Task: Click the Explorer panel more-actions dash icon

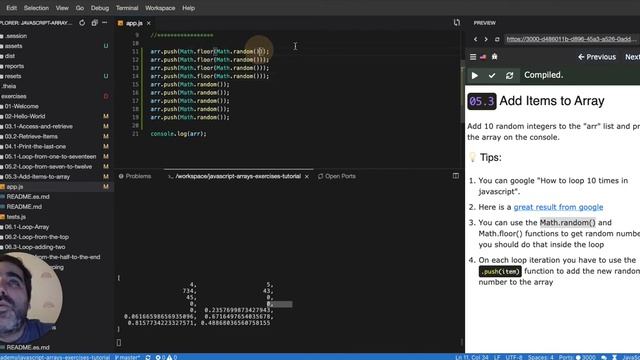Action: (x=104, y=23)
